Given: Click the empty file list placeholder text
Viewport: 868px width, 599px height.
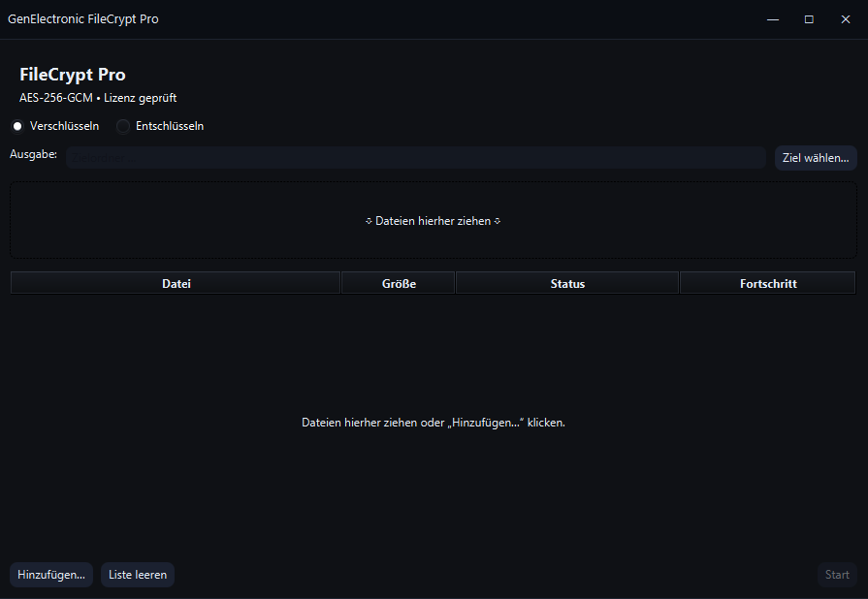Looking at the screenshot, I should [x=433, y=423].
